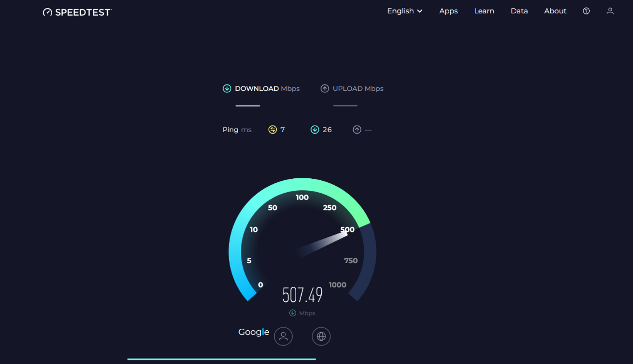Select the UPLOAD Mbps label
This screenshot has height=364, width=633.
pyautogui.click(x=358, y=88)
